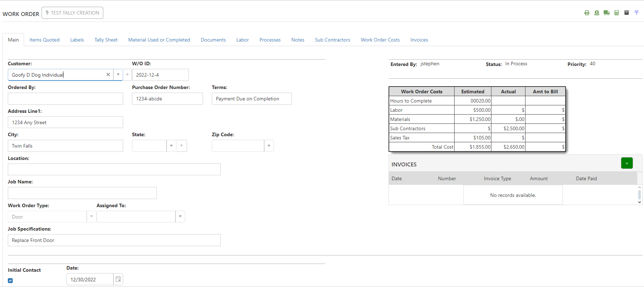Add a new state with plus button
This screenshot has width=644, height=287.
181,145
